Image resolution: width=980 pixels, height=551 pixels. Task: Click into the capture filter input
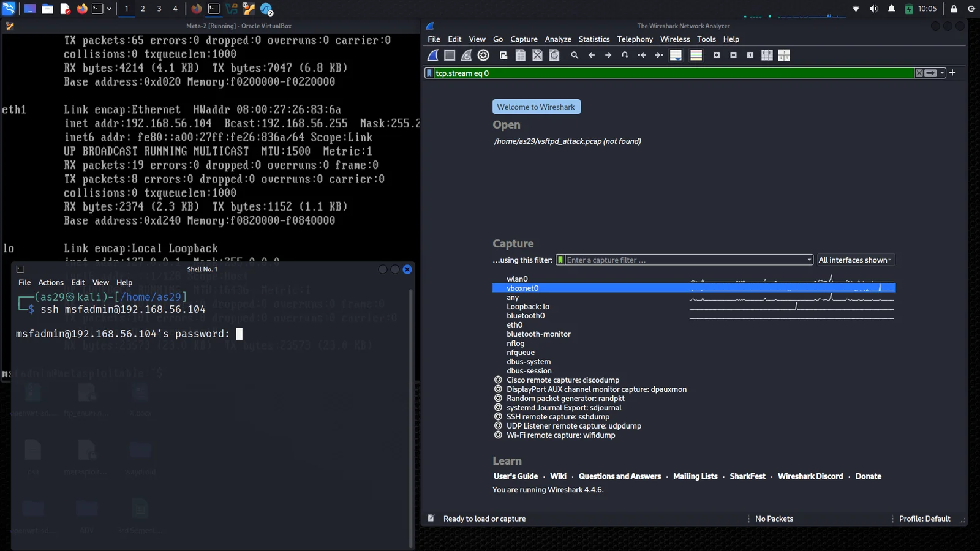click(684, 260)
